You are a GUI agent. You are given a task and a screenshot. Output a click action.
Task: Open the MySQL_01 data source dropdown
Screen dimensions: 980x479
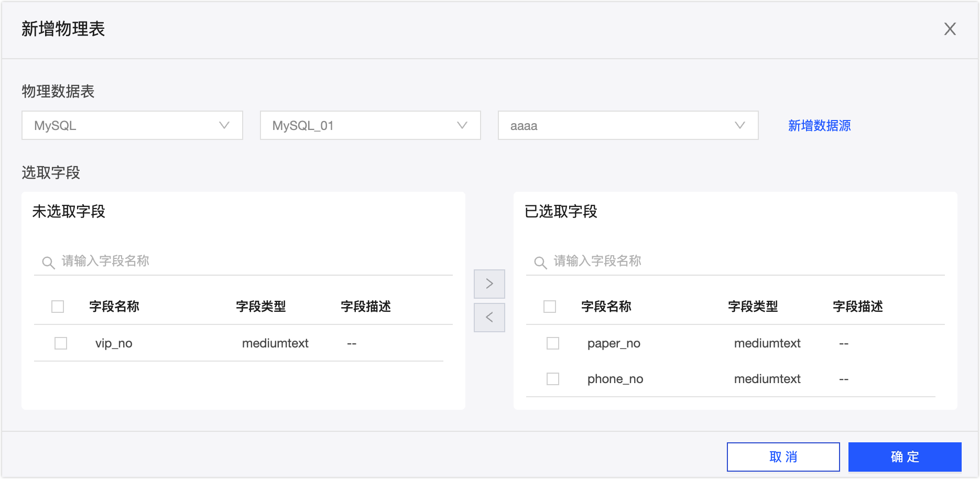click(x=370, y=125)
